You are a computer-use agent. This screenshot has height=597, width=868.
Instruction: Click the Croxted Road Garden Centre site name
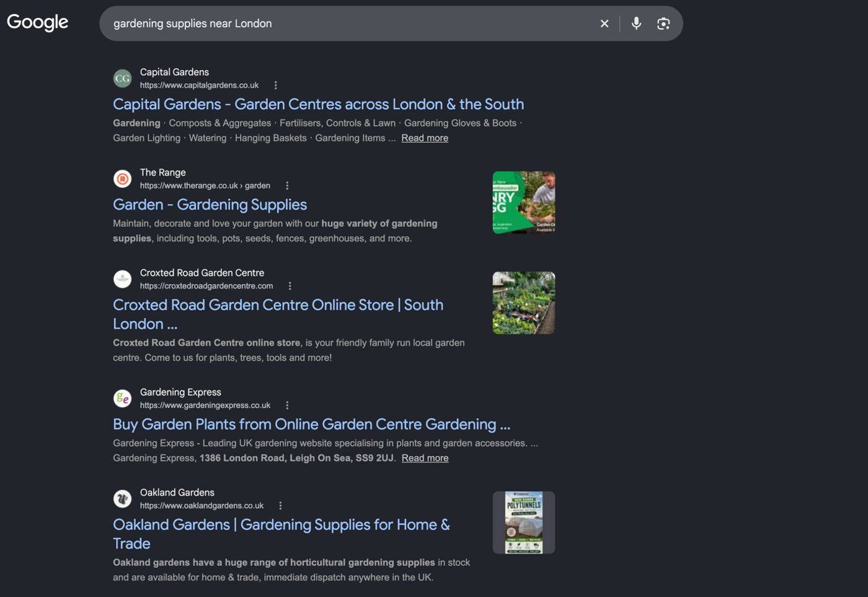click(x=202, y=273)
